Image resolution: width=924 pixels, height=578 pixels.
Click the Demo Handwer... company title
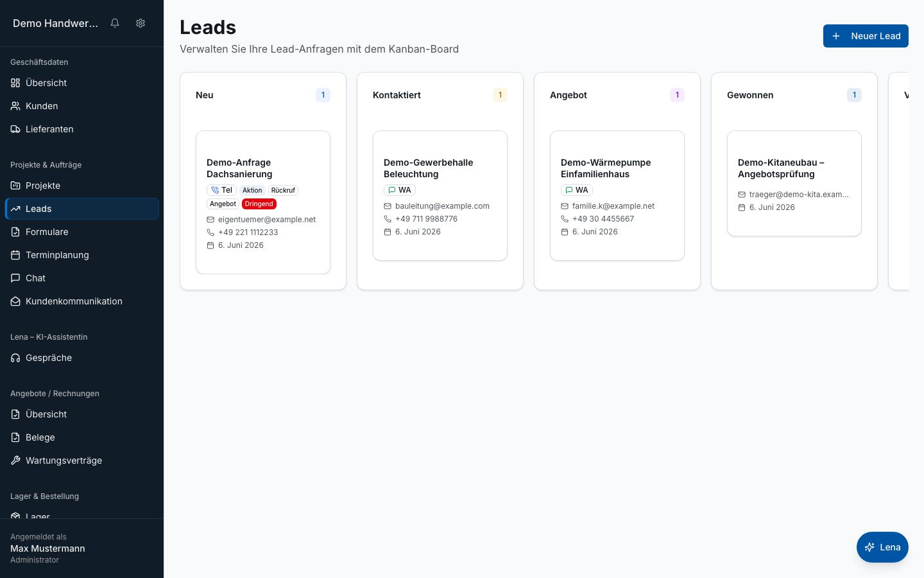click(x=55, y=23)
